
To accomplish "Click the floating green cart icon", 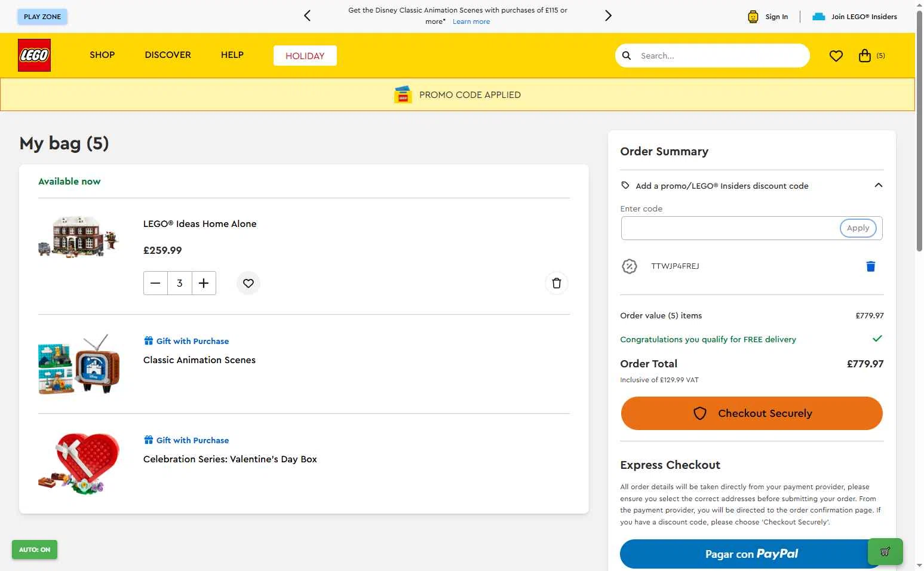I will point(885,551).
